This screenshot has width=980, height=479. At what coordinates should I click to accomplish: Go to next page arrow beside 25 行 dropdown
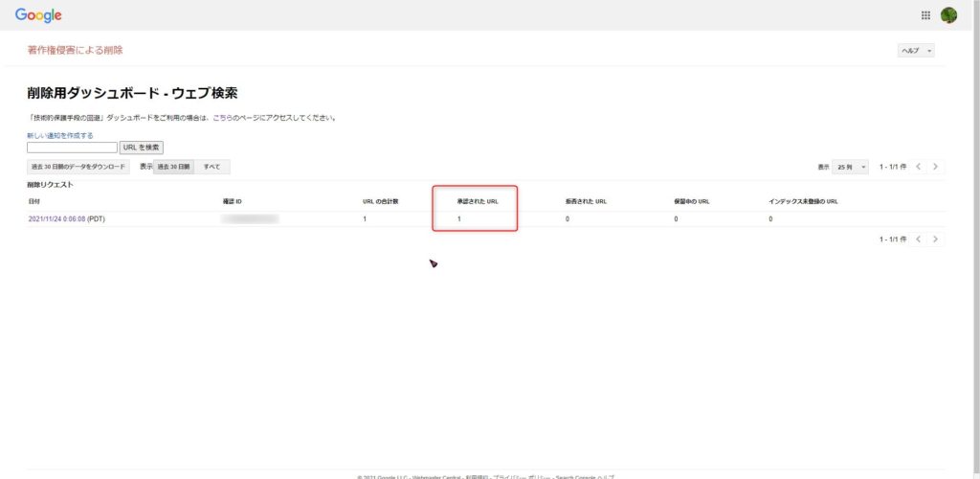935,167
